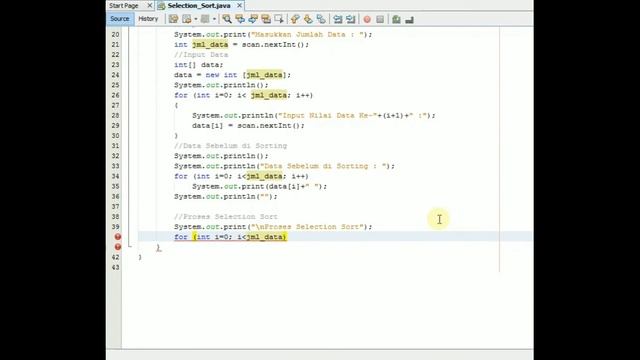Click the "Masukkan Jumlah Data" print statement

(x=273, y=35)
